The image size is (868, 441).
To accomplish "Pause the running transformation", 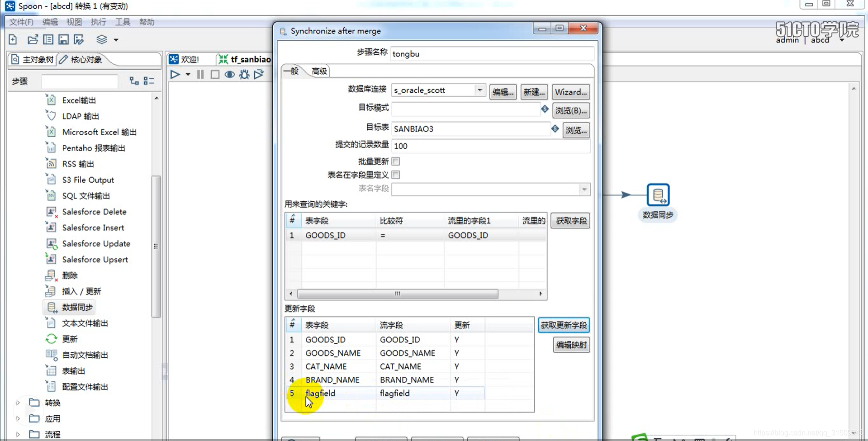I will (200, 75).
